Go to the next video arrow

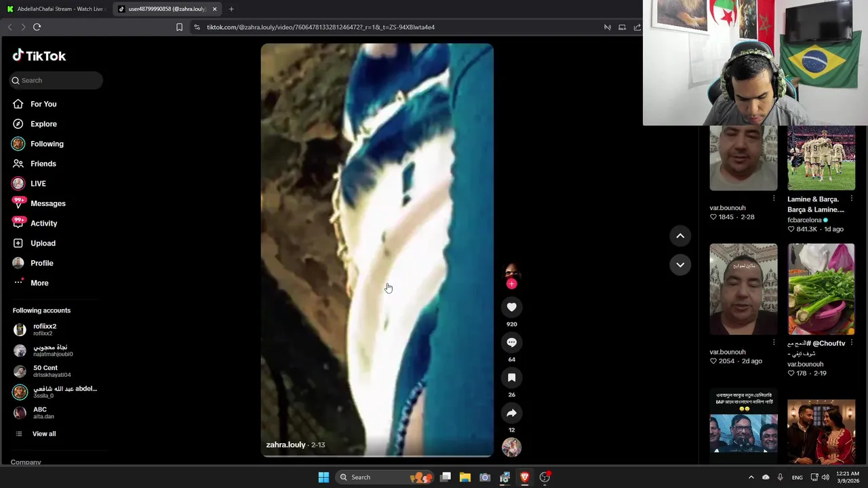[680, 264]
